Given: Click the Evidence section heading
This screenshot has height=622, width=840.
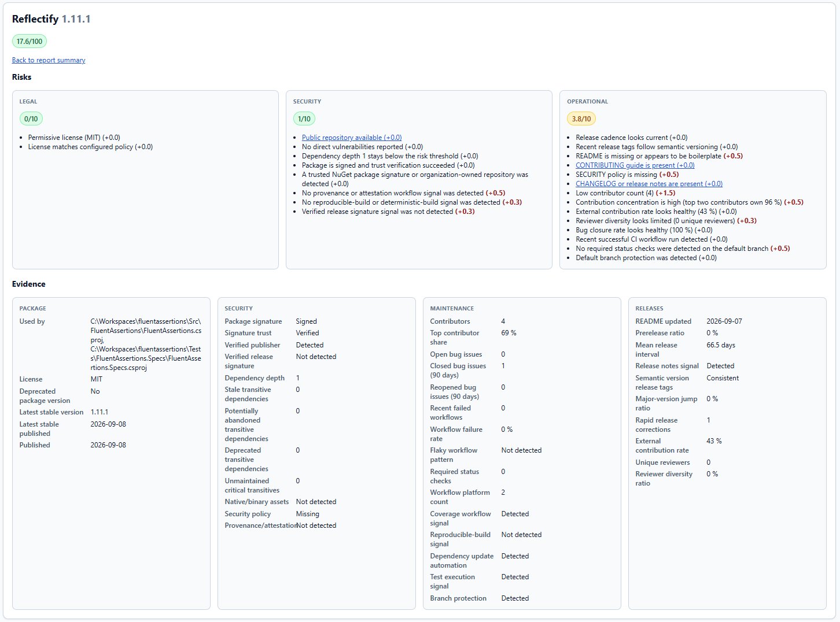Looking at the screenshot, I should pos(29,284).
